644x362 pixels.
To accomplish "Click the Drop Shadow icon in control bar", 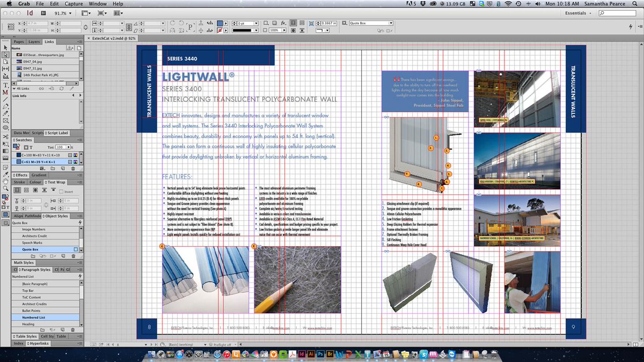I will click(x=273, y=24).
